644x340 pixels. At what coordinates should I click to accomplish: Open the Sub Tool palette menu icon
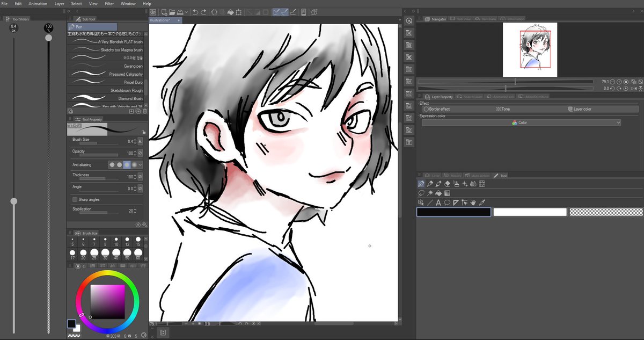click(70, 18)
